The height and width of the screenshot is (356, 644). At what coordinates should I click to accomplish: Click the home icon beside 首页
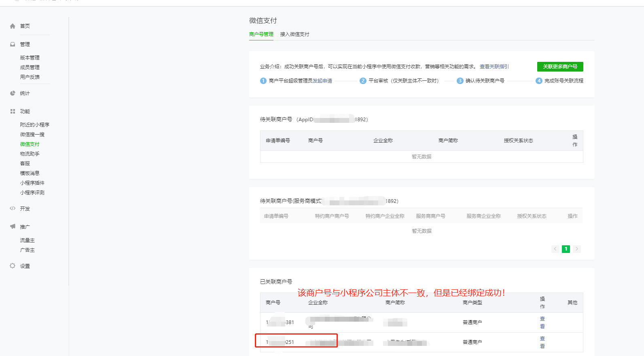13,26
